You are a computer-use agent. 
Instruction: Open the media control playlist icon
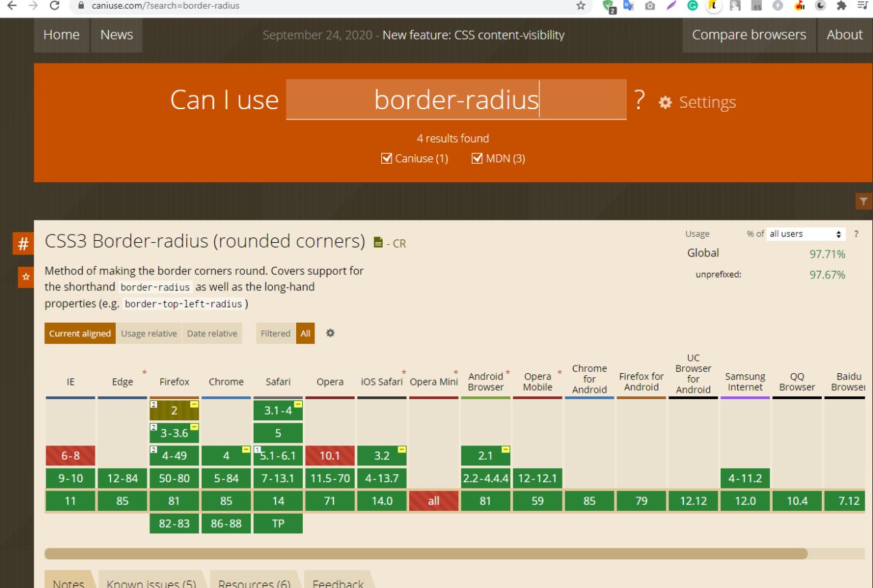click(x=863, y=5)
